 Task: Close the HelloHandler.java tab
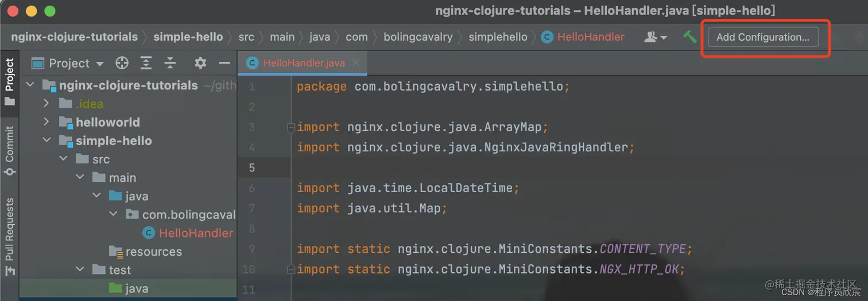click(356, 63)
